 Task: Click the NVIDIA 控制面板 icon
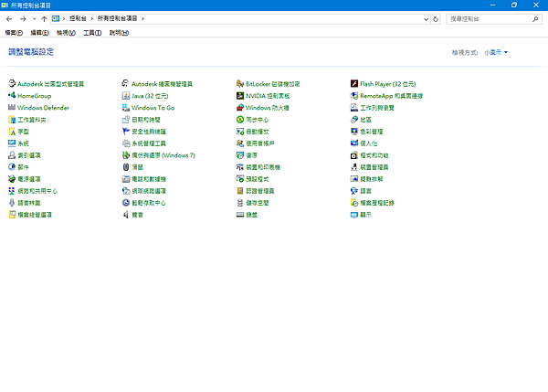(240, 95)
